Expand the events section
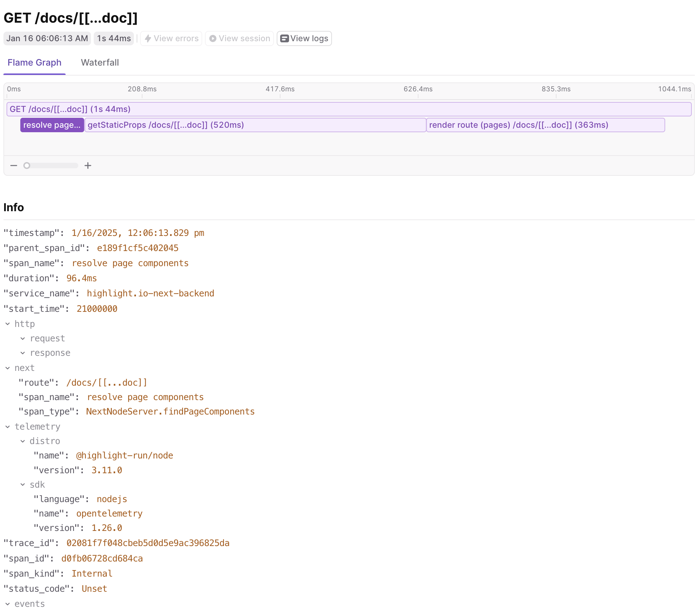The width and height of the screenshot is (700, 613). (x=8, y=603)
